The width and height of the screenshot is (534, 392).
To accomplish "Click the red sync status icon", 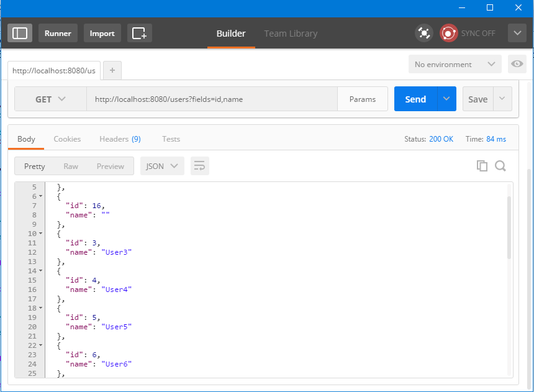I will click(448, 33).
